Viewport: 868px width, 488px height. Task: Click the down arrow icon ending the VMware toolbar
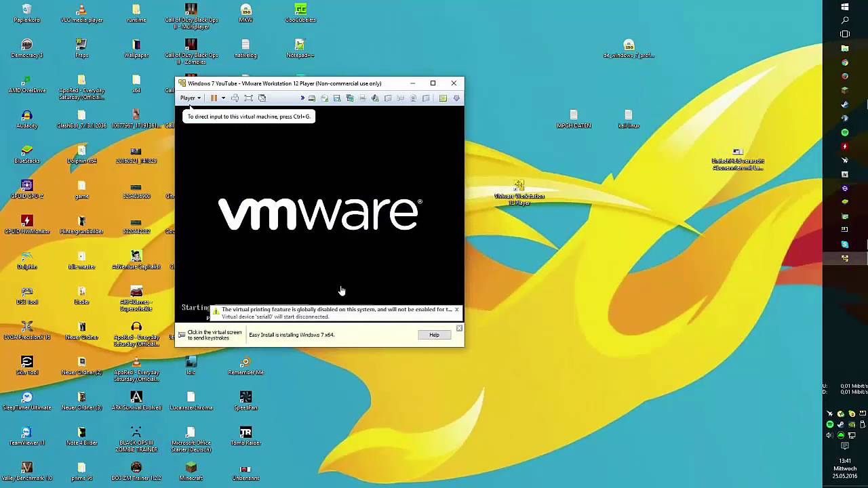pyautogui.click(x=456, y=98)
